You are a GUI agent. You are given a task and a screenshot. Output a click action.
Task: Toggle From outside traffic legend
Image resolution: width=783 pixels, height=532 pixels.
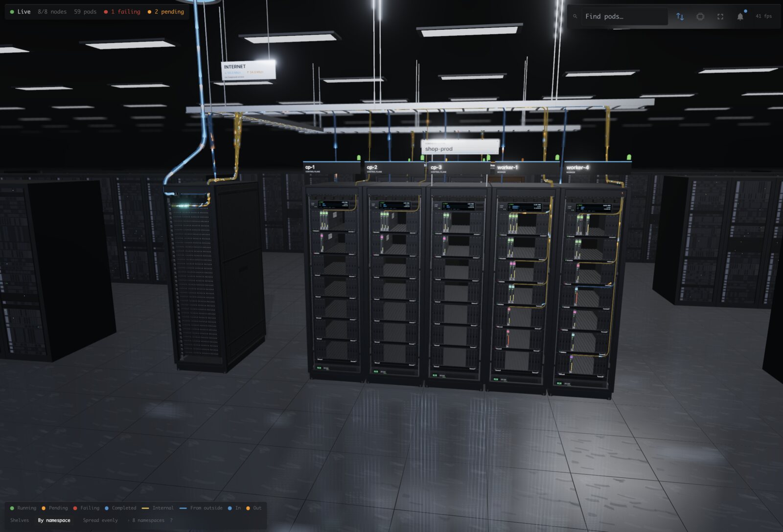coord(201,508)
